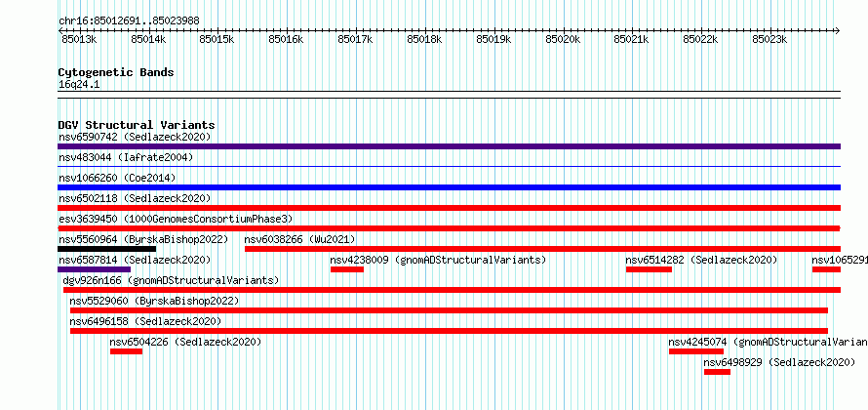Screen dimensions: 868x410
Task: Open the nsv1066260 (Coe2014) label
Action: coord(117,178)
